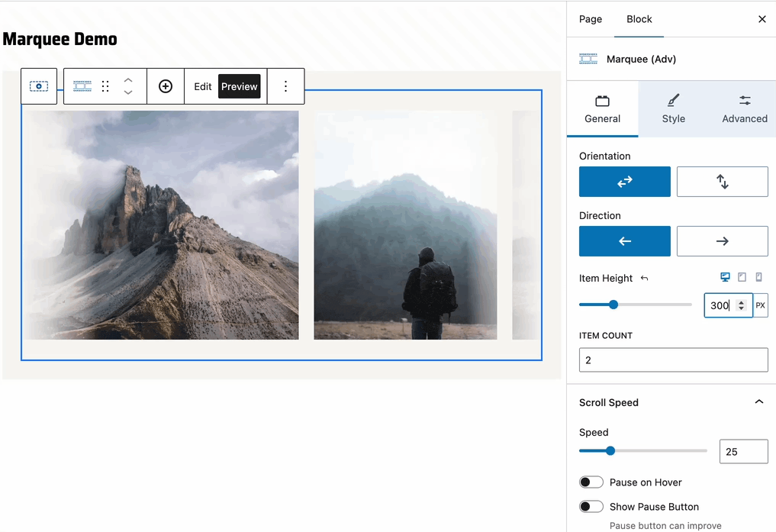Viewport: 776px width, 532px height.
Task: Select the tablet device icon for Item Height
Action: tap(742, 278)
